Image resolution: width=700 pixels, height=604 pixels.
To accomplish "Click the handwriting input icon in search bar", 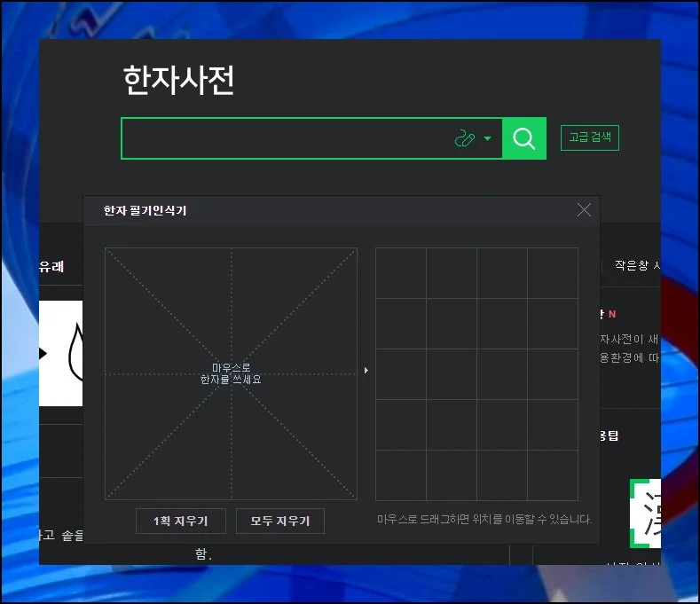I will (x=465, y=139).
